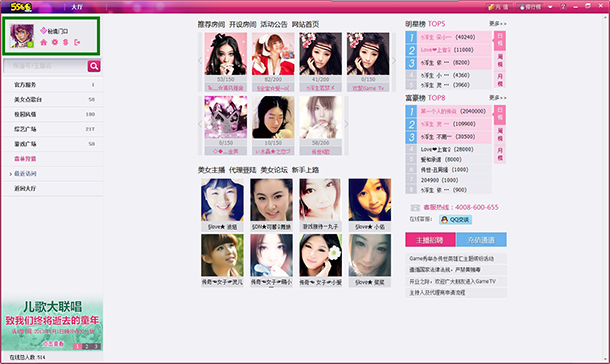Image resolution: width=610 pixels, height=364 pixels.
Task: Focus the room number search field
Action: point(45,66)
